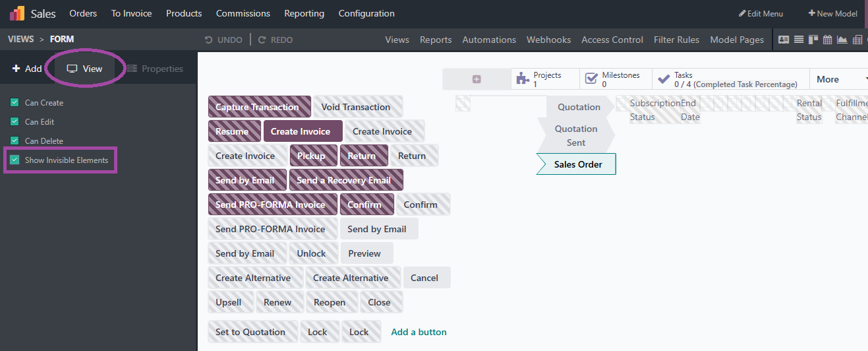Switch to the form view icon
The width and height of the screenshot is (868, 351).
784,40
